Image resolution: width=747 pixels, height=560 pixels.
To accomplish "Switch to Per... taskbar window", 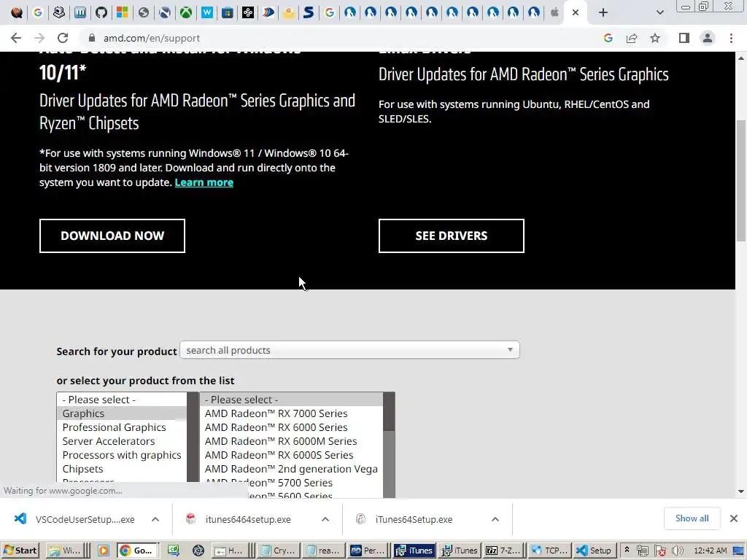I will [368, 551].
